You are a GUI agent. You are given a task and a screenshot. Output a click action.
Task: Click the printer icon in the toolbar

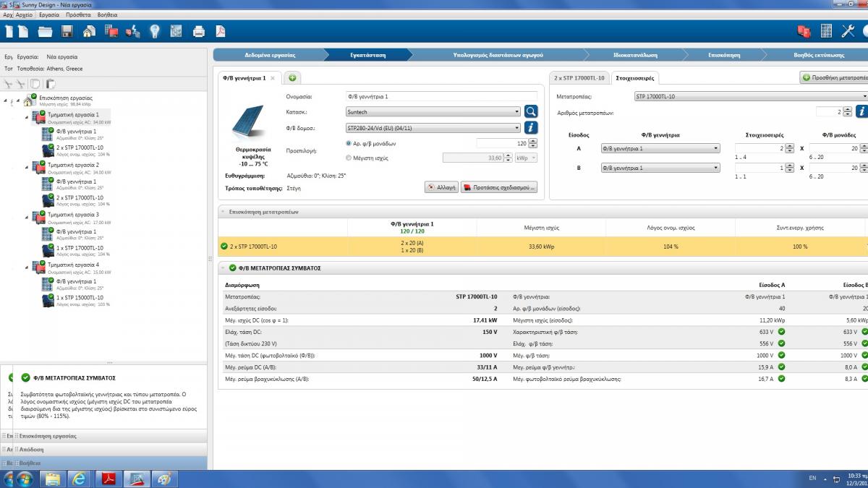click(x=198, y=31)
